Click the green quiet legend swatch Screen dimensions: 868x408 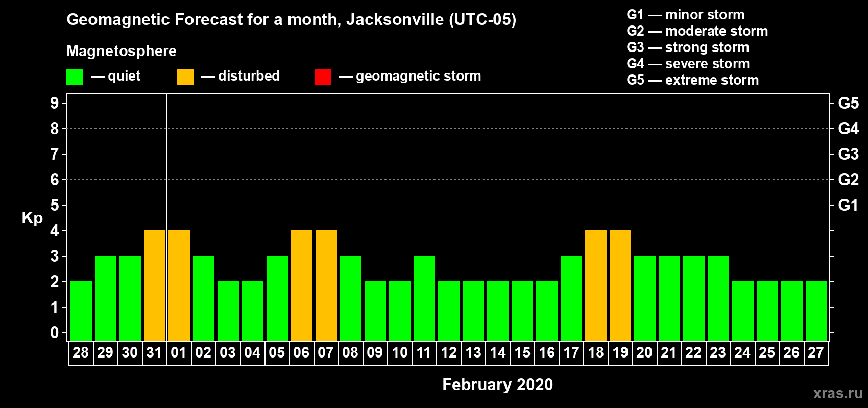coord(75,77)
